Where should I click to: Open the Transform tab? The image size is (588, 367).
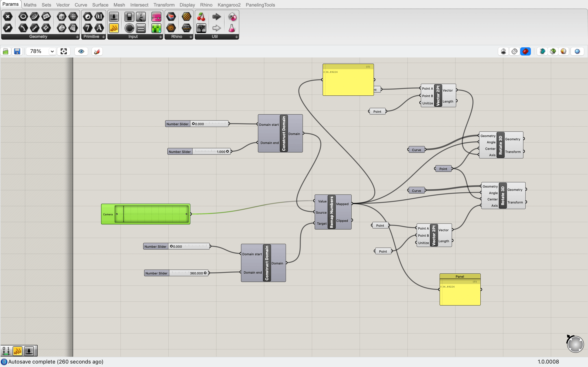click(164, 5)
